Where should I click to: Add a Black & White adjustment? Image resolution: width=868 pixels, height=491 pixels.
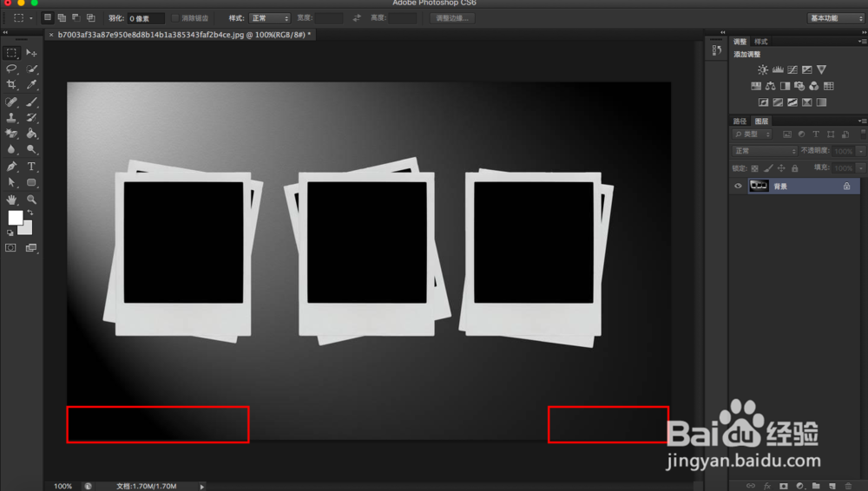785,86
